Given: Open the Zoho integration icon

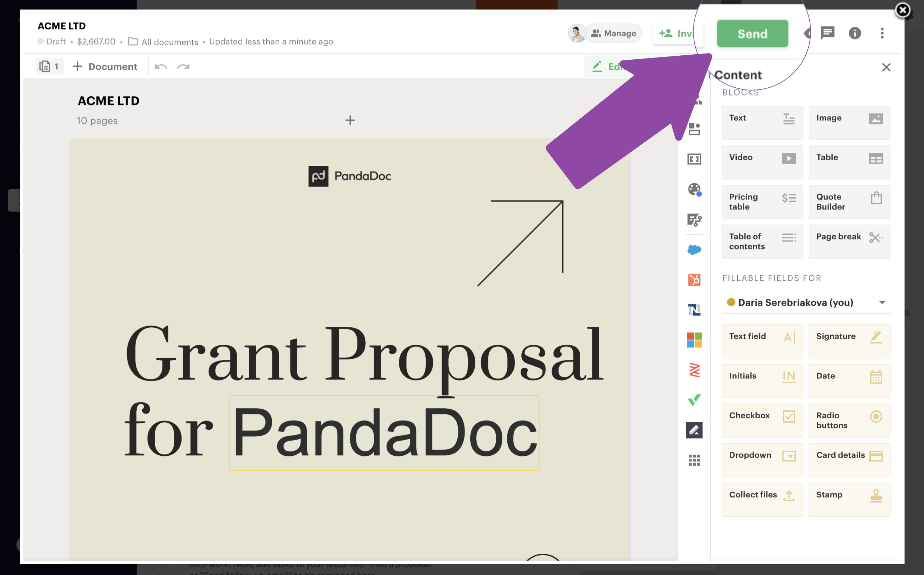Looking at the screenshot, I should point(694,370).
